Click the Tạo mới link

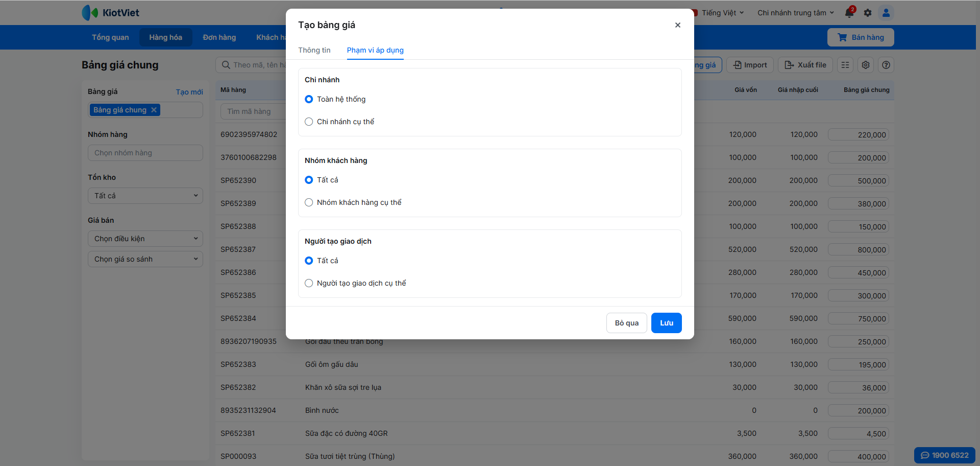pos(189,92)
